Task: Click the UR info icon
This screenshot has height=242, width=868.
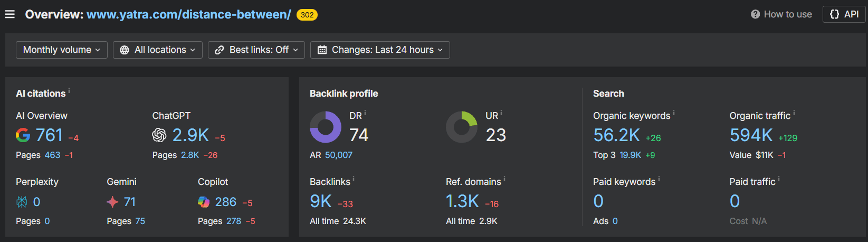Action: 501,113
